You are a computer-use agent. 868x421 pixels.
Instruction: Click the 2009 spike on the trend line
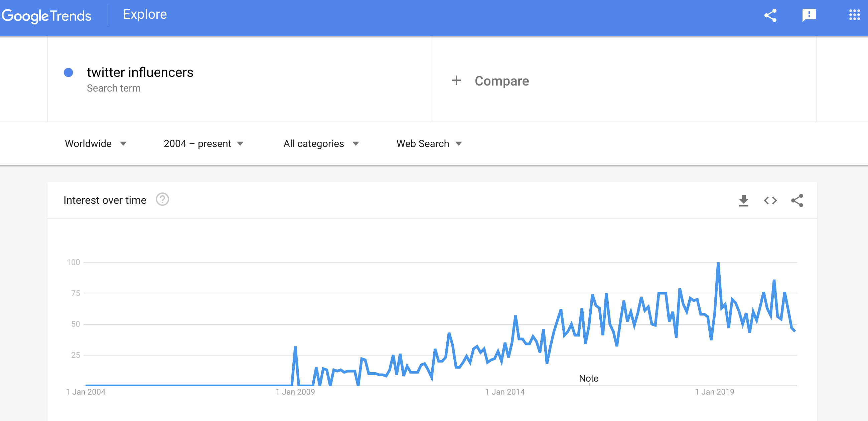[x=295, y=347]
